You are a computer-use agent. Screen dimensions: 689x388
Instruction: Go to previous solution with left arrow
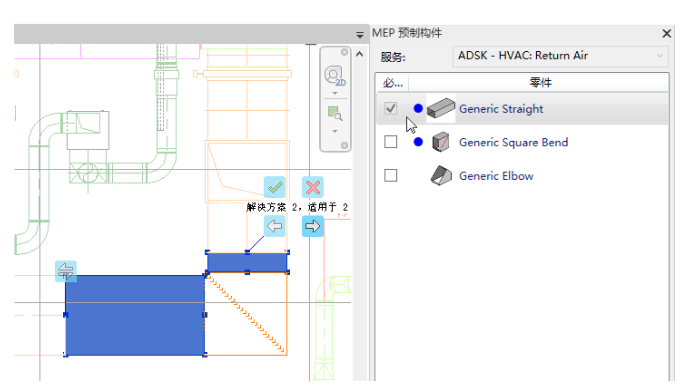click(x=275, y=226)
